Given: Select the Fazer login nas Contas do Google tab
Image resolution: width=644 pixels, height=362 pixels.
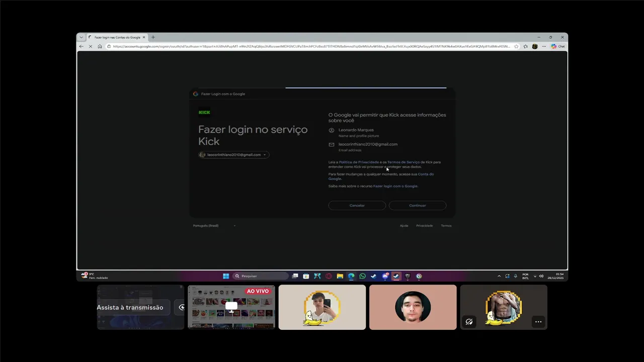Looking at the screenshot, I should [x=117, y=37].
